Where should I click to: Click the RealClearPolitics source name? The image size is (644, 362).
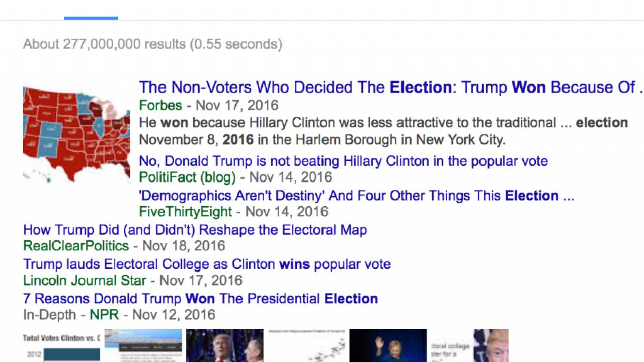point(76,246)
